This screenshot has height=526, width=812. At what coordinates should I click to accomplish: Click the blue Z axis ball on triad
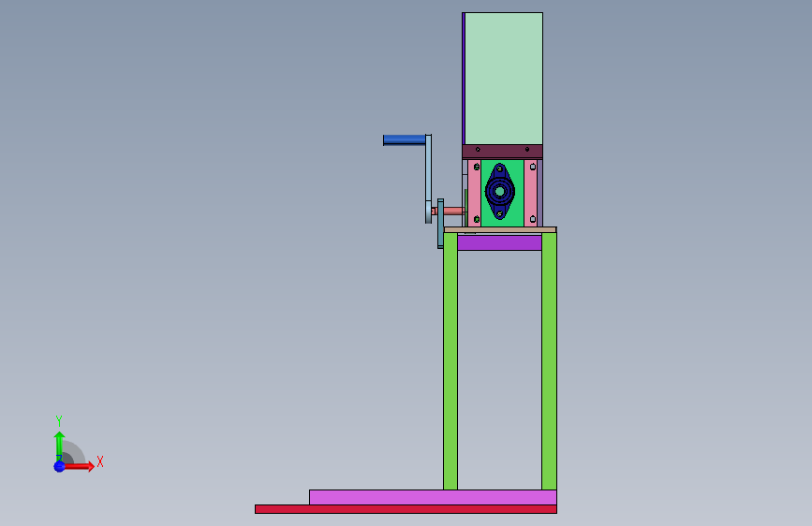pyautogui.click(x=60, y=466)
